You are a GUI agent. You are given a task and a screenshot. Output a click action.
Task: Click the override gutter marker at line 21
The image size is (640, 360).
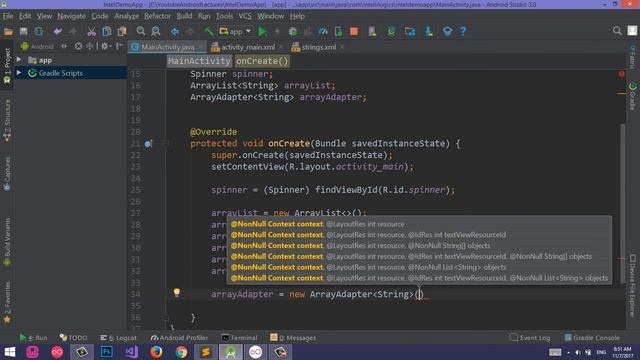coord(148,144)
